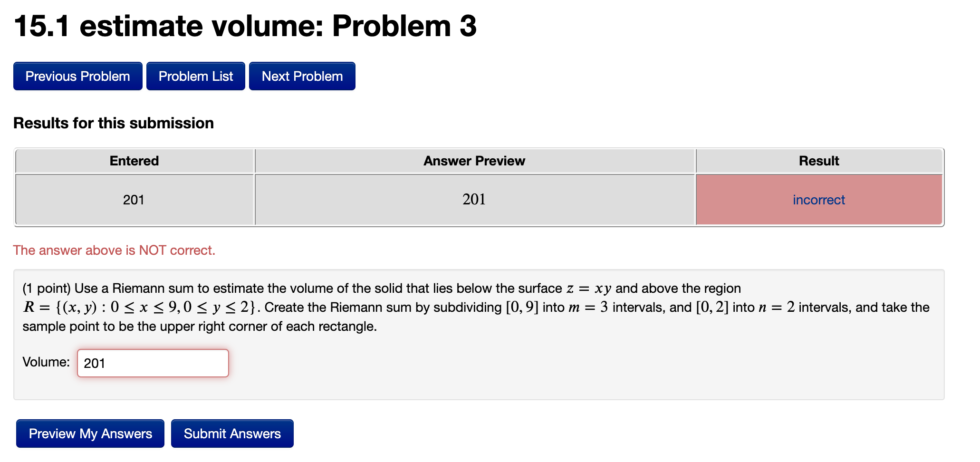The width and height of the screenshot is (980, 462).
Task: Click the NOT correct warning message
Action: coord(115,250)
